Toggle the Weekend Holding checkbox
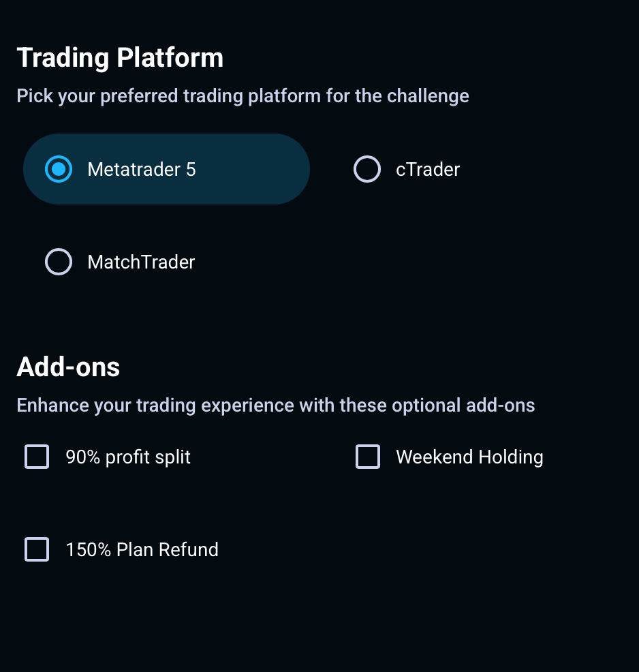The height and width of the screenshot is (672, 639). click(x=368, y=457)
